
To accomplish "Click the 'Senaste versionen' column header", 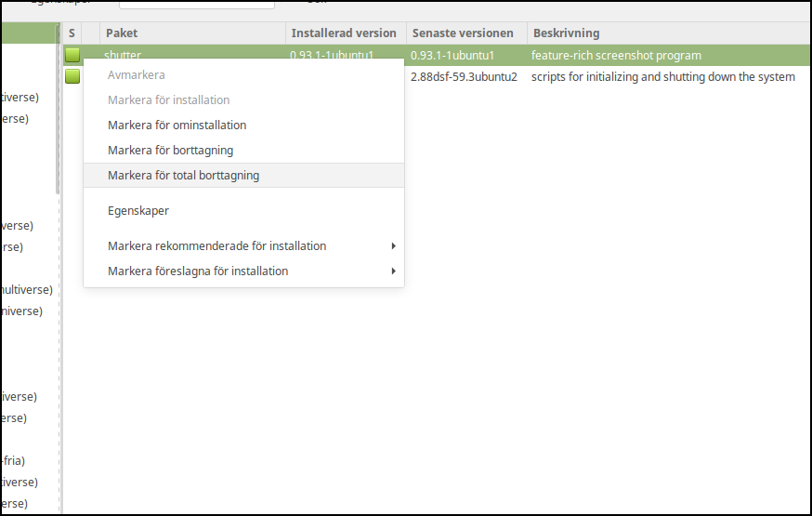I will click(x=463, y=33).
